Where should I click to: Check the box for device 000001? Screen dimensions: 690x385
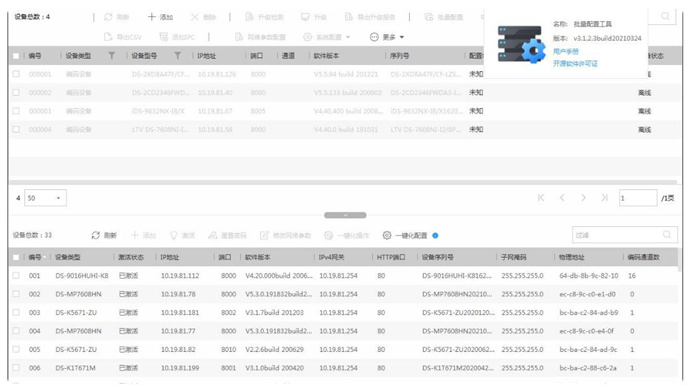tap(16, 74)
